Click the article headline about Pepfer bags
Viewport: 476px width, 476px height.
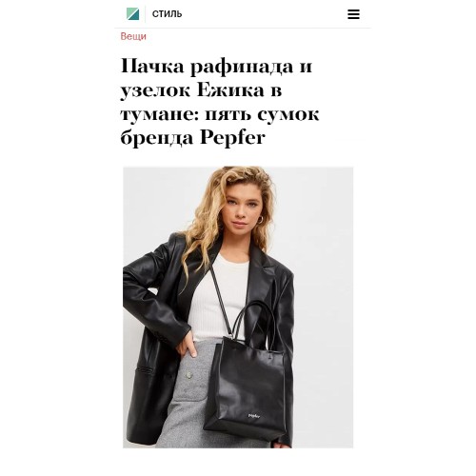220,102
